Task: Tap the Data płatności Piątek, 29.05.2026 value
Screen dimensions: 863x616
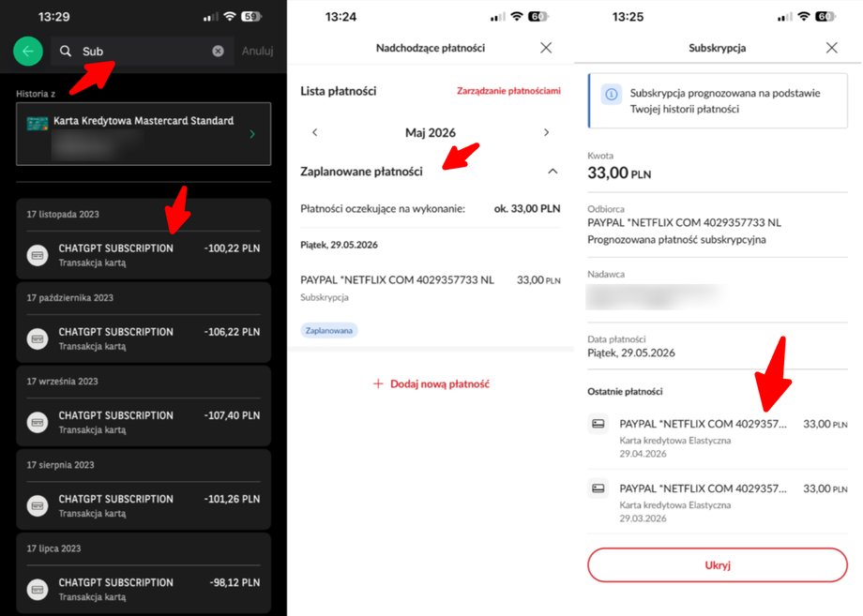Action: 631,353
